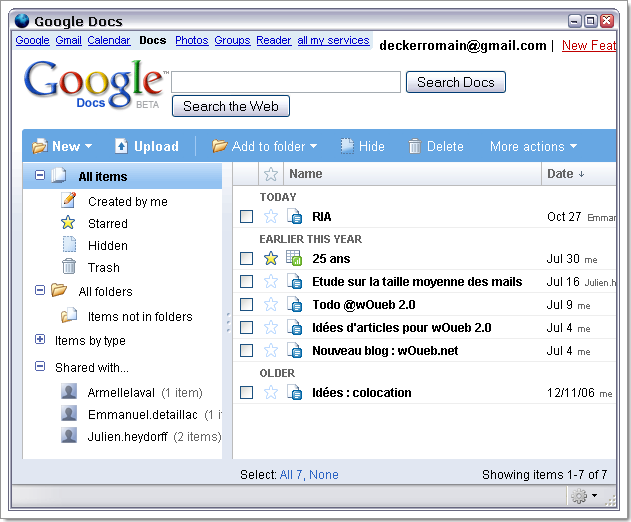Click the Search Docs button
The height and width of the screenshot is (522, 631).
(456, 82)
